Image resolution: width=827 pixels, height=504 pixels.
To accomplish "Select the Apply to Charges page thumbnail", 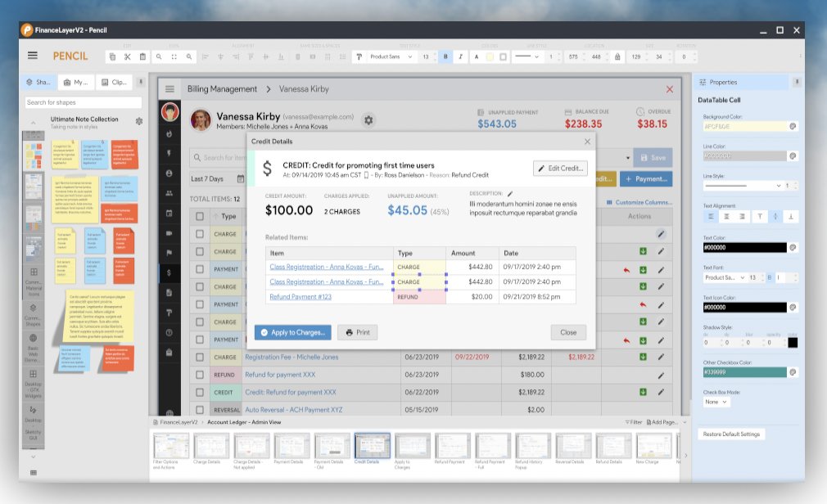I will [x=412, y=446].
